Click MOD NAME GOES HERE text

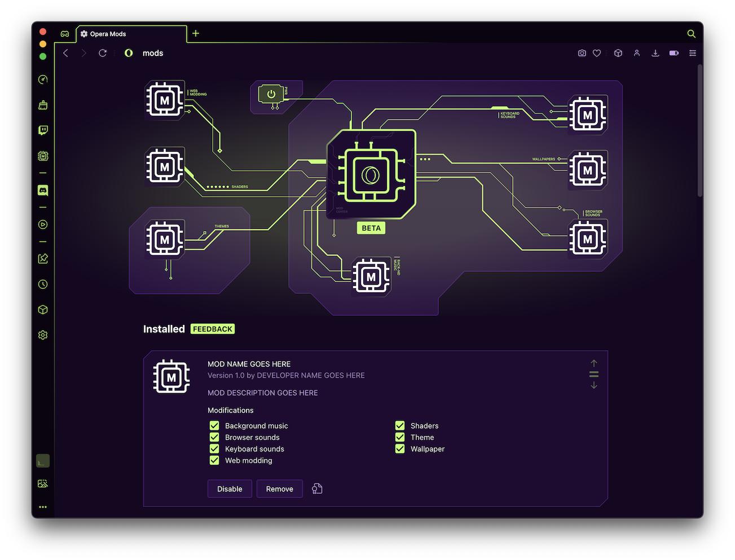[x=249, y=364]
